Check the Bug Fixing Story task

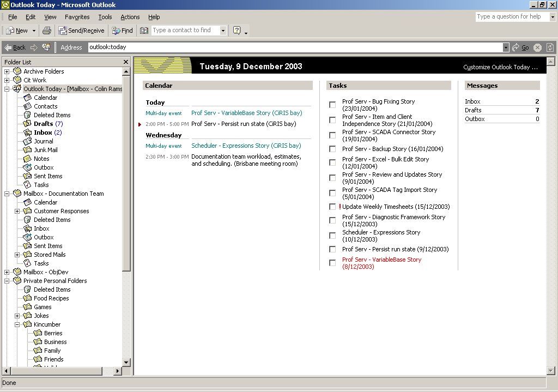pos(332,105)
